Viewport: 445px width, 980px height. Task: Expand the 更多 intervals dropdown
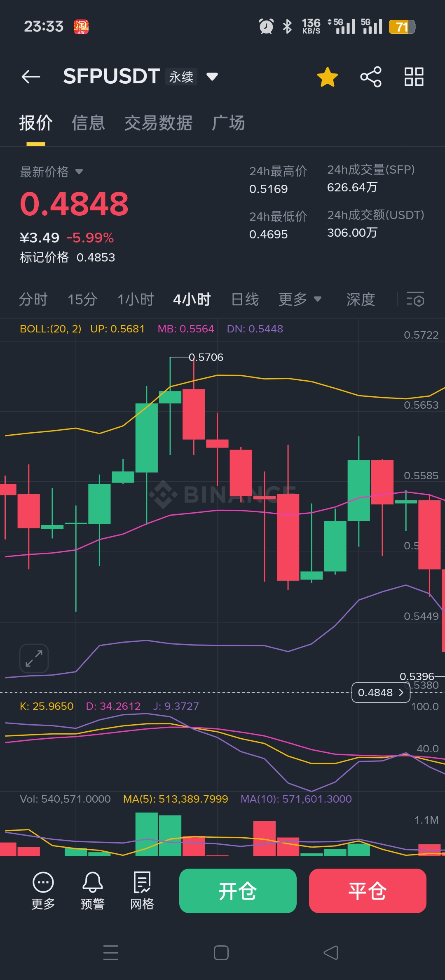pos(300,299)
